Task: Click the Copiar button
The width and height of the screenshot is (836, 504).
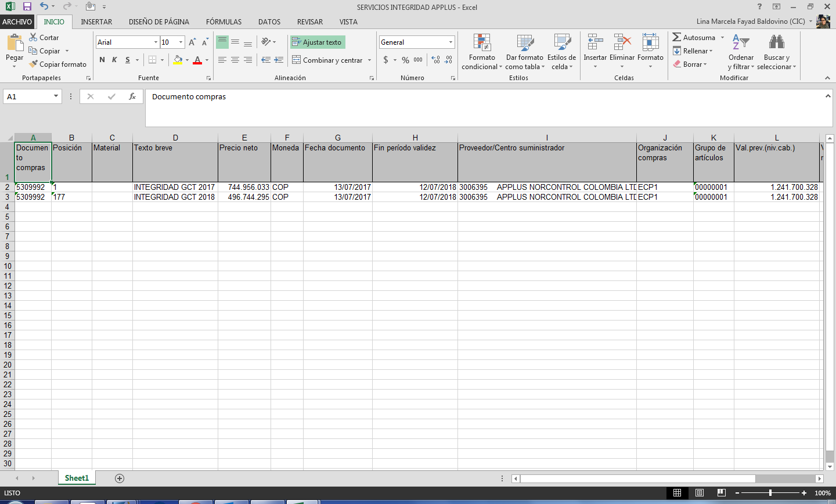Action: tap(45, 51)
